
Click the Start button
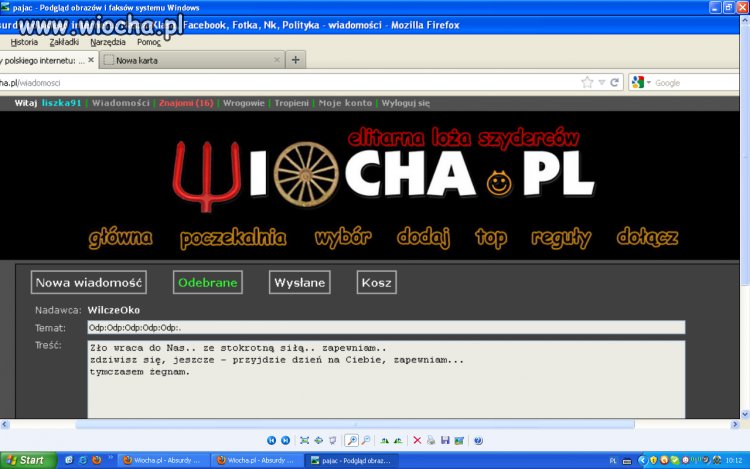pos(28,460)
